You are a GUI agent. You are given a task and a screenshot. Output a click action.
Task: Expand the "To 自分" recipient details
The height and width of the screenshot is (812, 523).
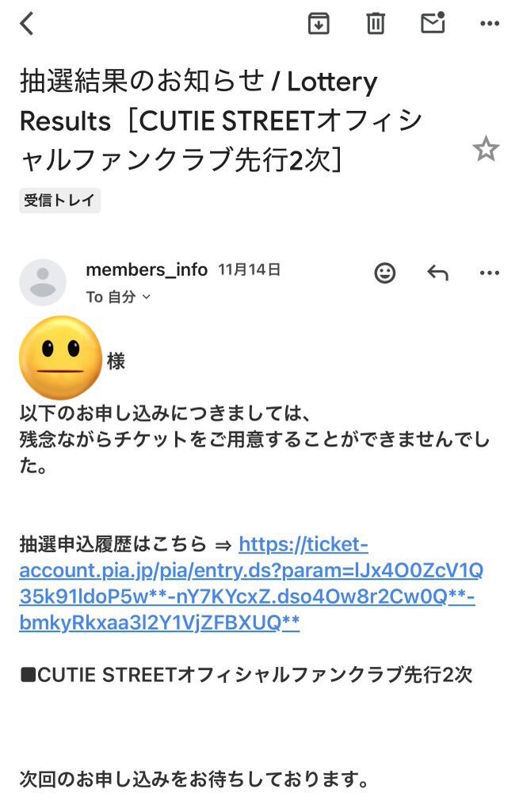(x=118, y=297)
